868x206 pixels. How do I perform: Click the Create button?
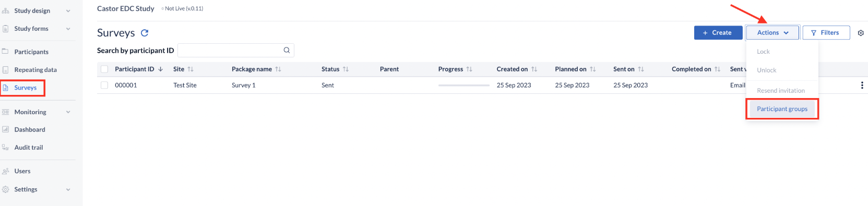[x=718, y=32]
